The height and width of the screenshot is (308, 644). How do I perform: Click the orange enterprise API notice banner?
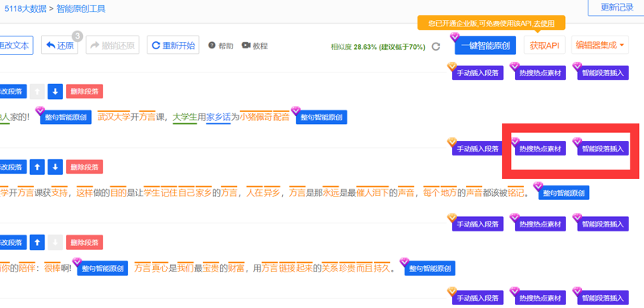(x=491, y=23)
